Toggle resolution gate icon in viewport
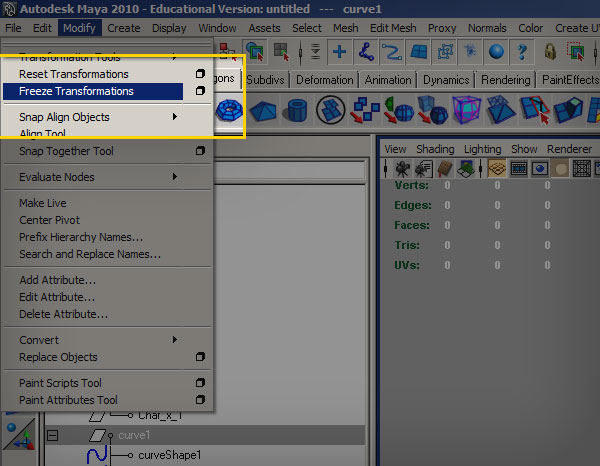Screen dimensions: 600x466 pyautogui.click(x=540, y=169)
